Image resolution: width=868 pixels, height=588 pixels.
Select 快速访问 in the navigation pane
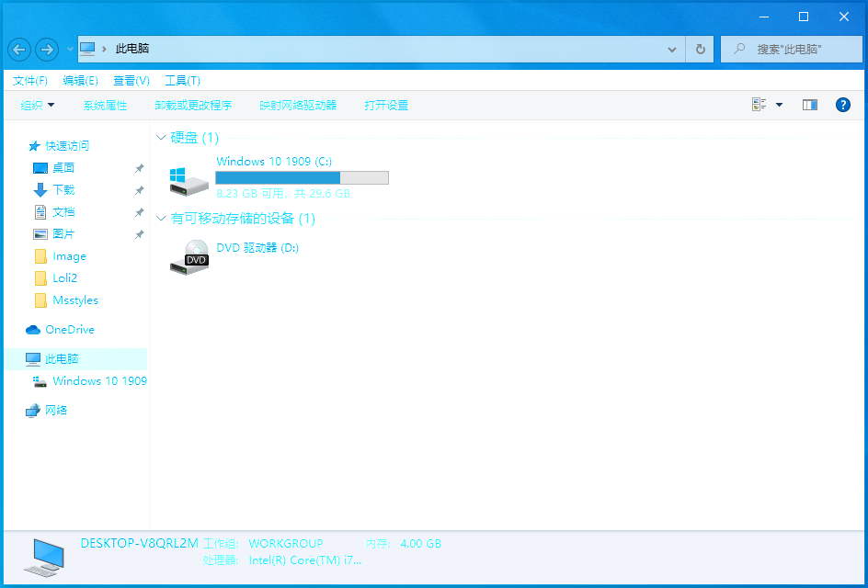point(67,146)
